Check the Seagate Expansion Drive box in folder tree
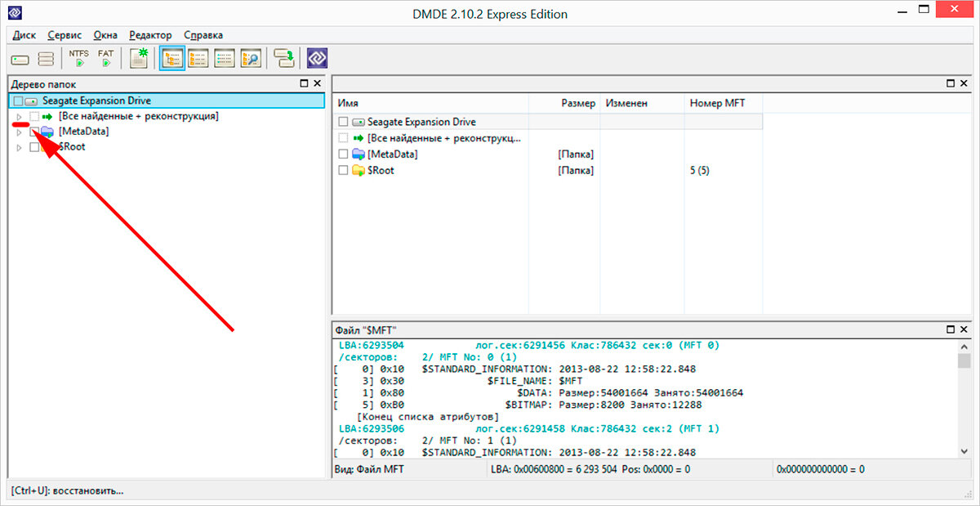980x506 pixels. click(x=18, y=101)
